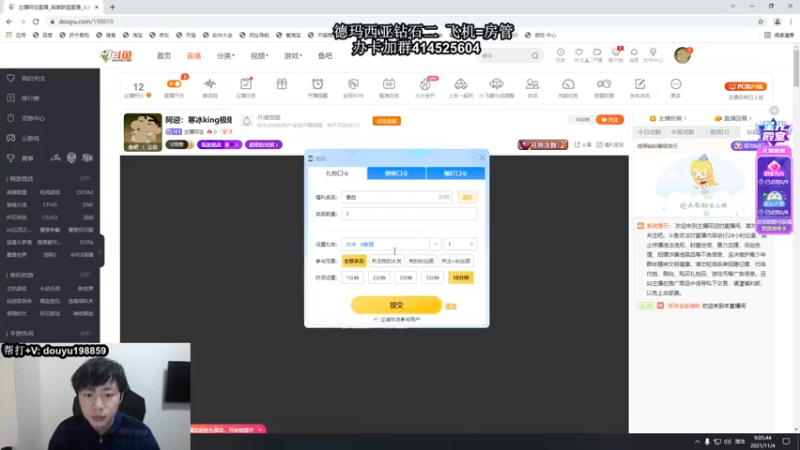Click the search magnifier icon in header
The width and height of the screenshot is (800, 450).
535,56
